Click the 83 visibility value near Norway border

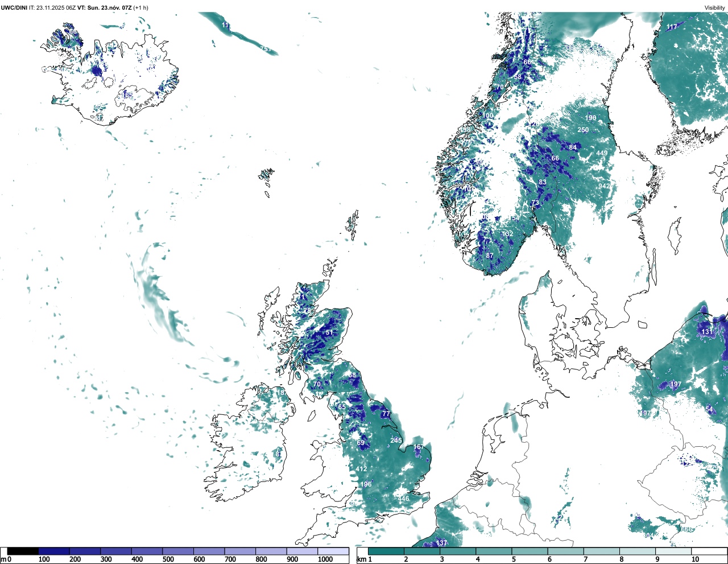tap(543, 182)
